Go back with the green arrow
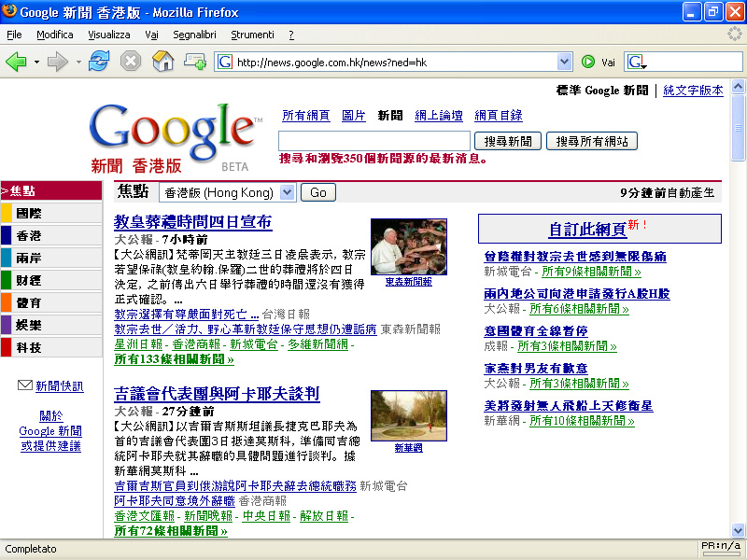This screenshot has height=560, width=747. click(16, 62)
